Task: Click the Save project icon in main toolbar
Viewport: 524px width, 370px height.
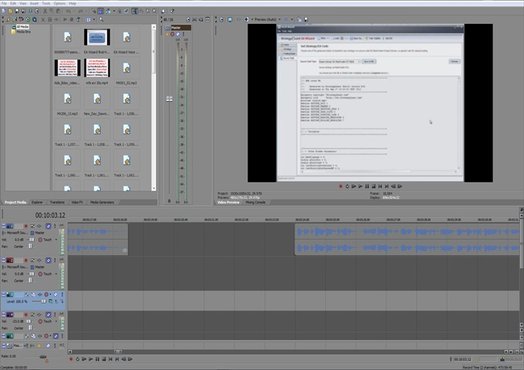Action: pos(17,11)
